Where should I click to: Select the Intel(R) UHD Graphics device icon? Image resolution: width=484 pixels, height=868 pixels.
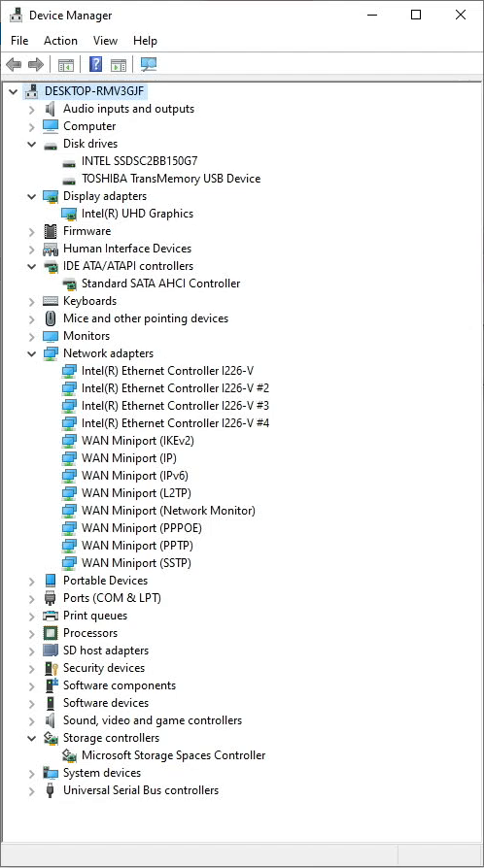pyautogui.click(x=69, y=214)
